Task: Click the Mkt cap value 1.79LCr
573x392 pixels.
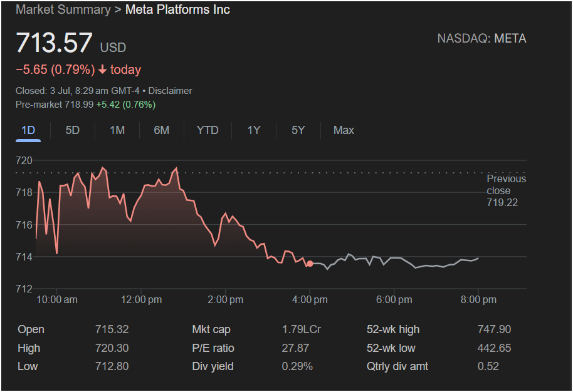Action: pos(301,329)
